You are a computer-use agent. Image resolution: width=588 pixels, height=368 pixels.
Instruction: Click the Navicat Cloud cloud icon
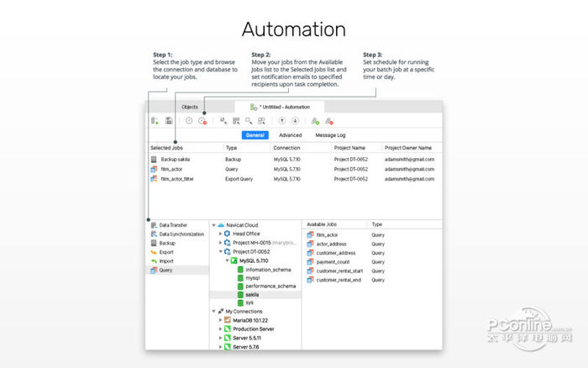point(221,225)
